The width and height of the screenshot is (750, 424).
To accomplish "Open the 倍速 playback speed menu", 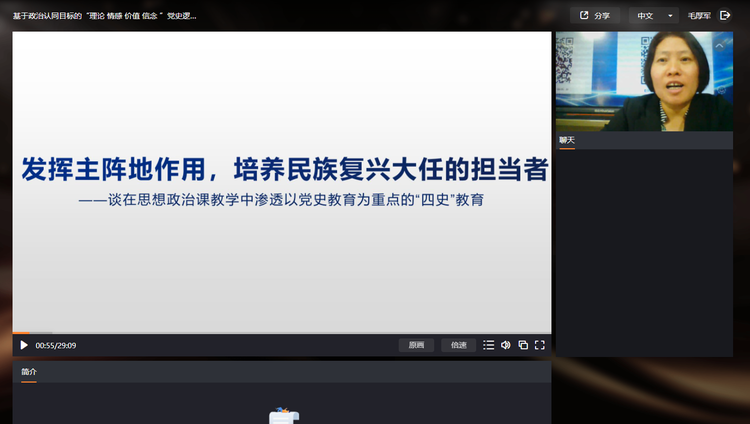I will [458, 345].
